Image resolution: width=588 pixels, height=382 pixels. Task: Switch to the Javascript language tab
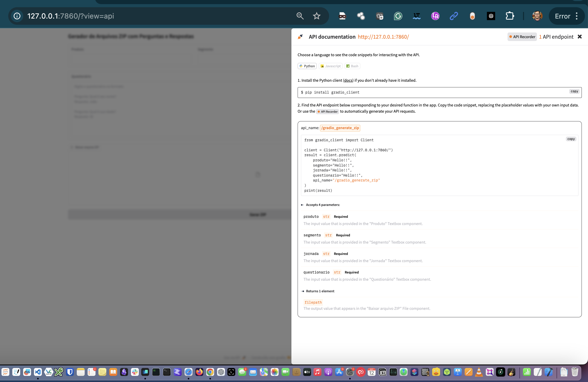click(x=330, y=66)
